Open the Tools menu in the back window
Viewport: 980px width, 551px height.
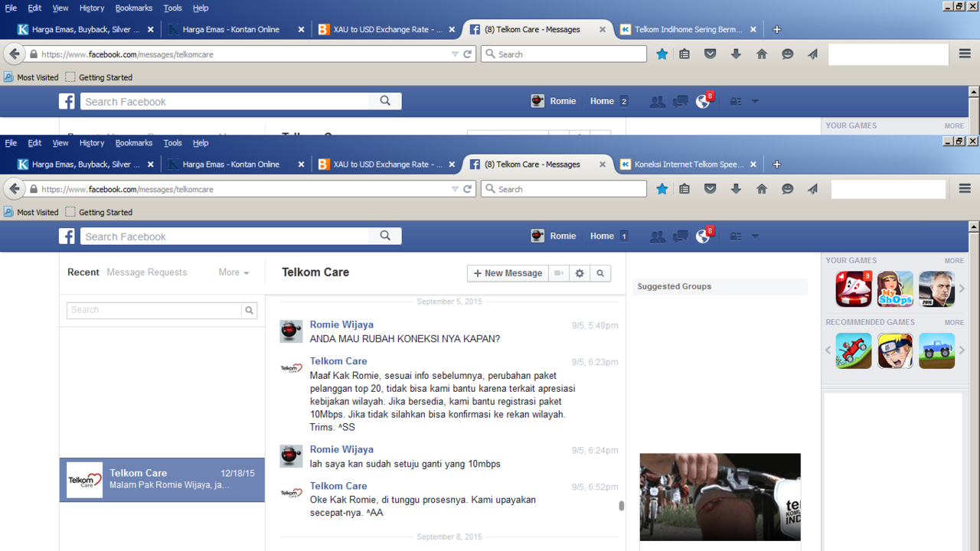coord(173,8)
